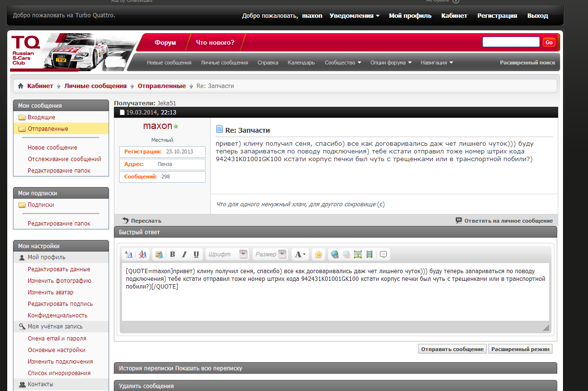Viewport: 588px width, 391px height.
Task: Click the search input field
Action: click(511, 42)
